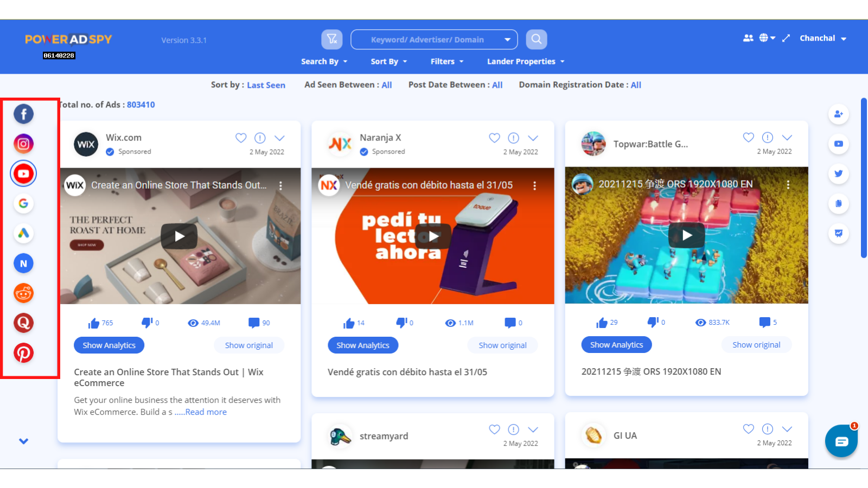The height and width of the screenshot is (488, 868).
Task: Open the live chat widget bubble
Action: (x=841, y=441)
